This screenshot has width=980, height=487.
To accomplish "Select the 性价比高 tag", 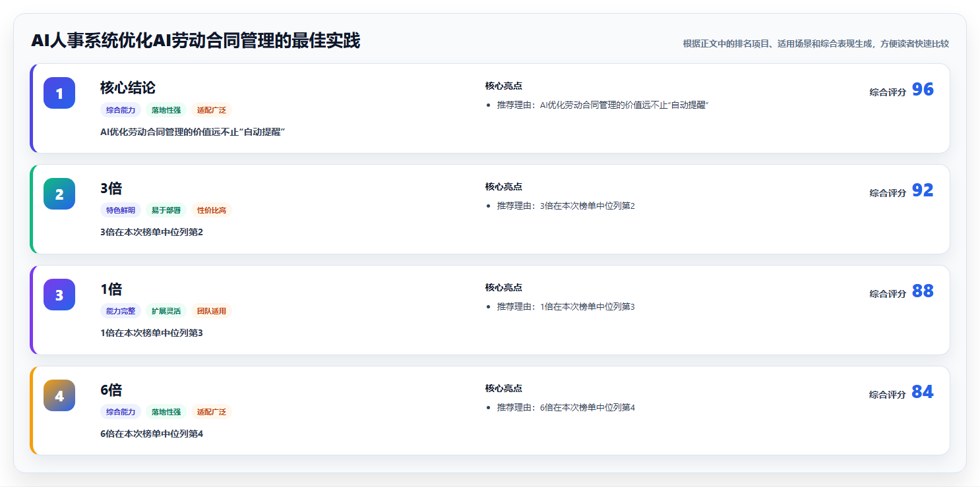I will 212,210.
